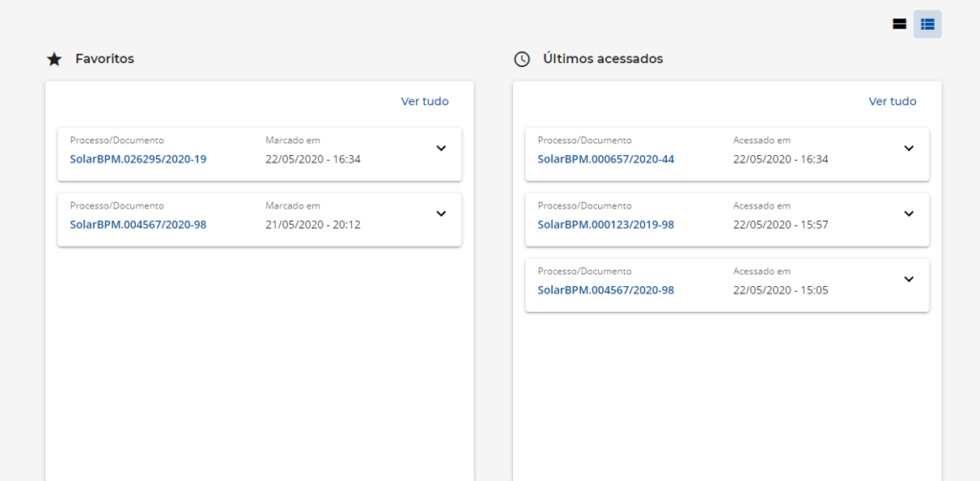Click date 21/05/2020 - 20:12
Image resolution: width=980 pixels, height=481 pixels.
click(x=313, y=225)
